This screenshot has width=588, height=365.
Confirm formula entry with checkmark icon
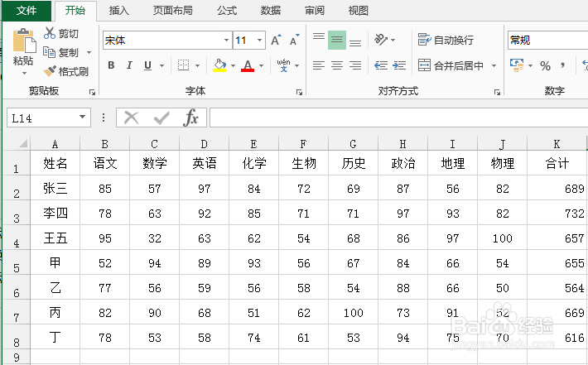(x=161, y=118)
